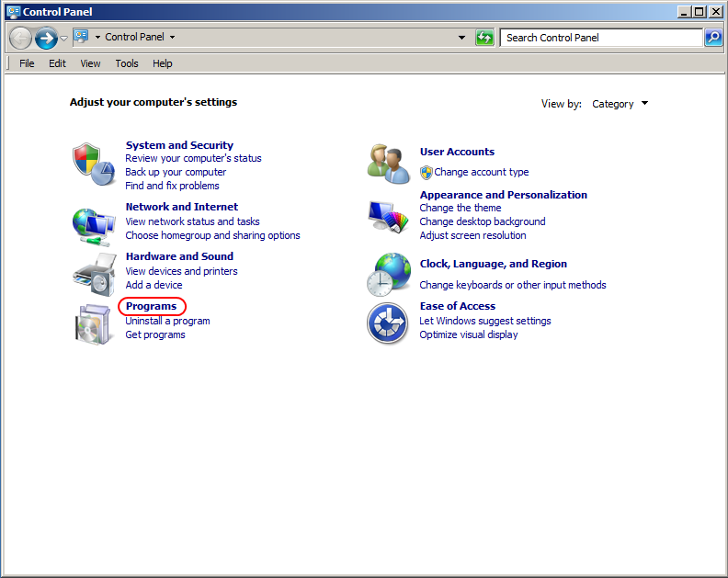
Task: Open the address bar history dropdown
Action: coord(461,37)
